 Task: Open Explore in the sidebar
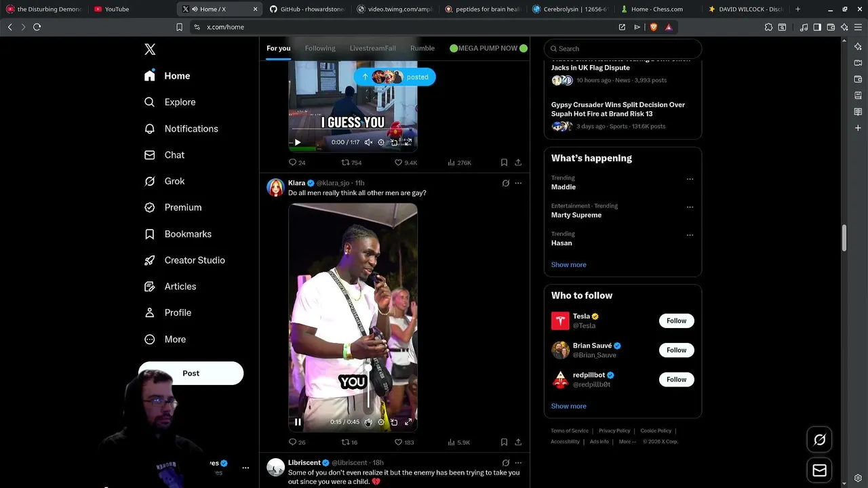point(170,102)
